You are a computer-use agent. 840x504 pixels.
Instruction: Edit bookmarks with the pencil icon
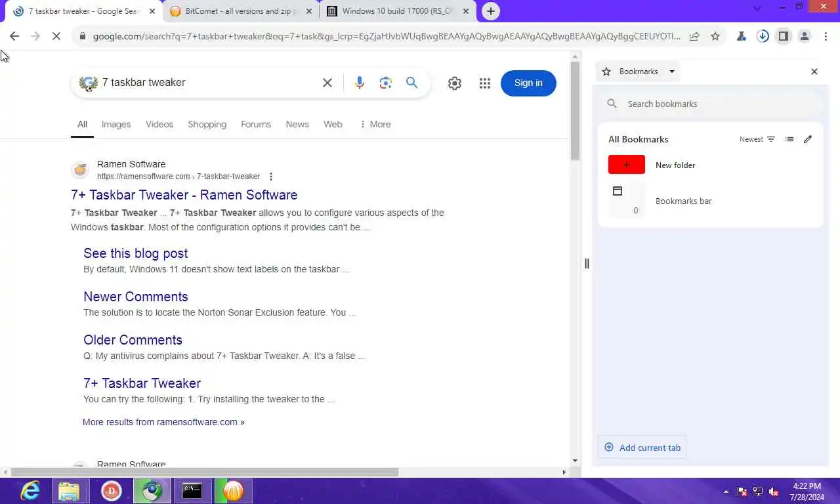(808, 139)
